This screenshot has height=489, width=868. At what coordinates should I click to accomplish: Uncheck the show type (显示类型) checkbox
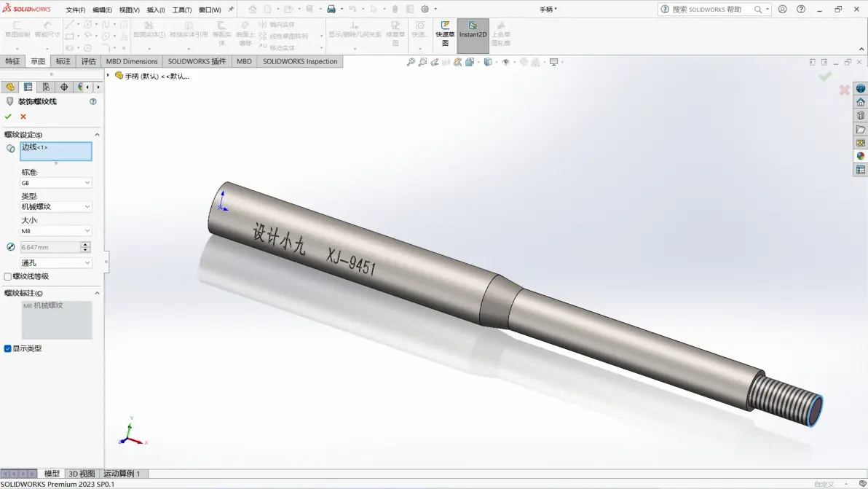(8, 349)
